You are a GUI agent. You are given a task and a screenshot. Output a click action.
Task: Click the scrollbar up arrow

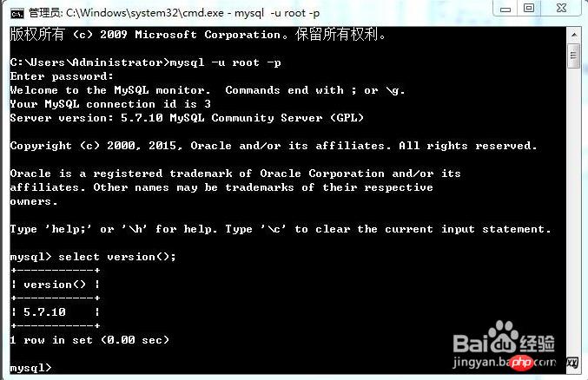click(x=573, y=36)
